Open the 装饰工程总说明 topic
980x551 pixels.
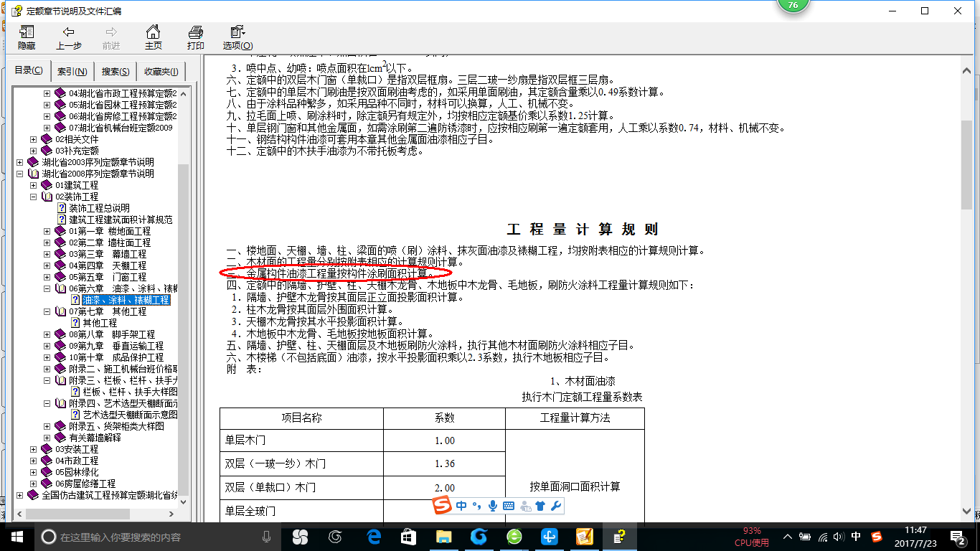99,208
